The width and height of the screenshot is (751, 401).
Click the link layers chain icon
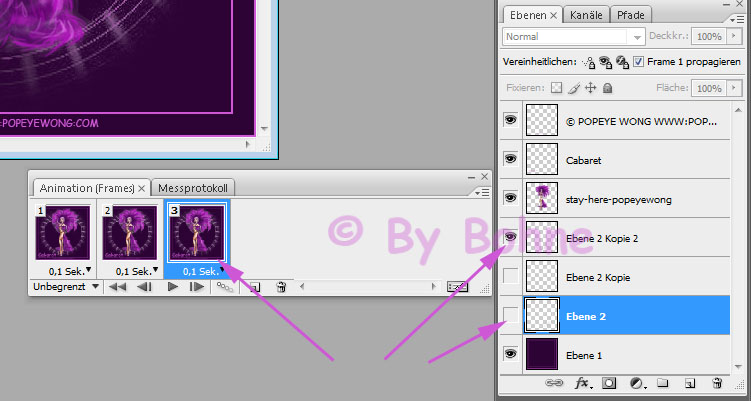tap(552, 383)
